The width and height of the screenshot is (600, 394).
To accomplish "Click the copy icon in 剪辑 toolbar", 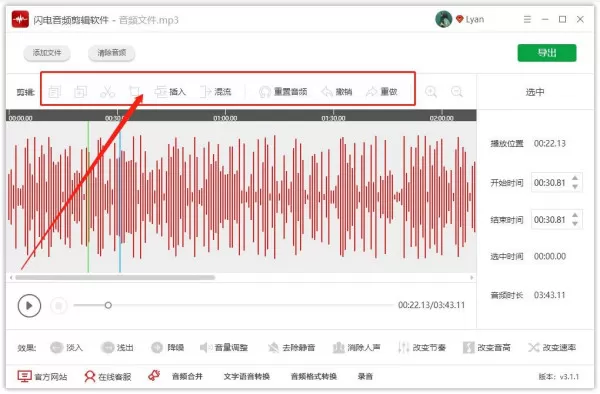I will (54, 92).
